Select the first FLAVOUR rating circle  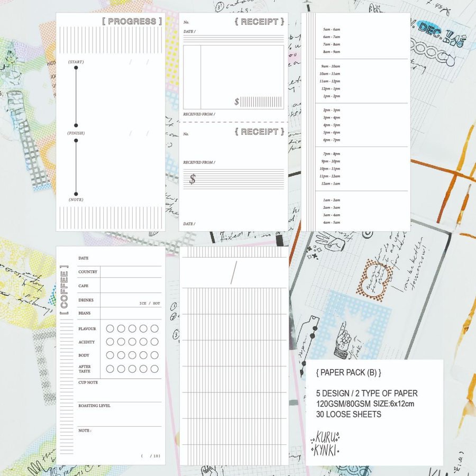pyautogui.click(x=110, y=328)
